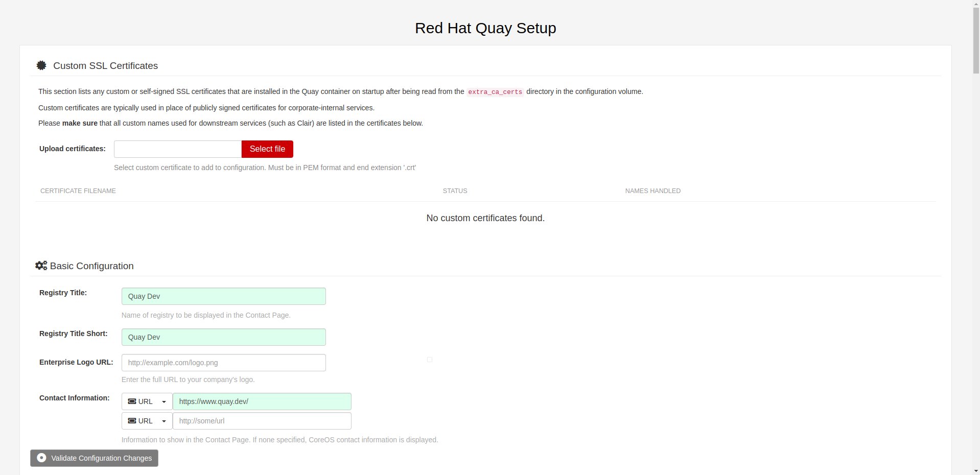This screenshot has width=980, height=475.
Task: Open the first URL contact type dropdown
Action: pos(147,401)
